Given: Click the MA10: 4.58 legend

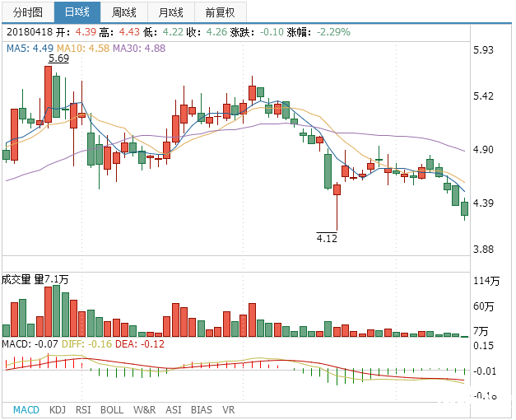Looking at the screenshot, I should click(x=83, y=49).
